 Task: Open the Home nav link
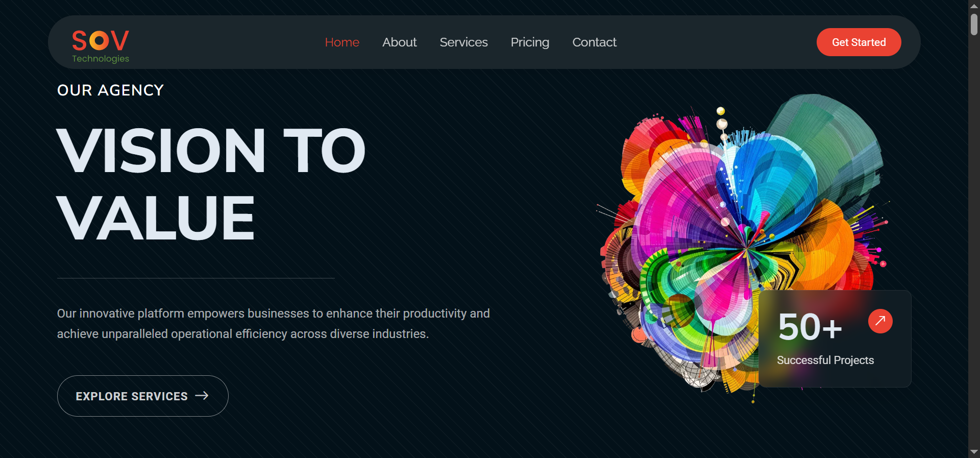point(342,42)
